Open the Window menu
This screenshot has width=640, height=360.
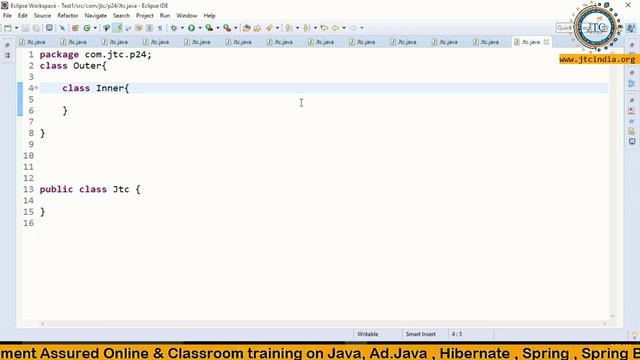(187, 16)
